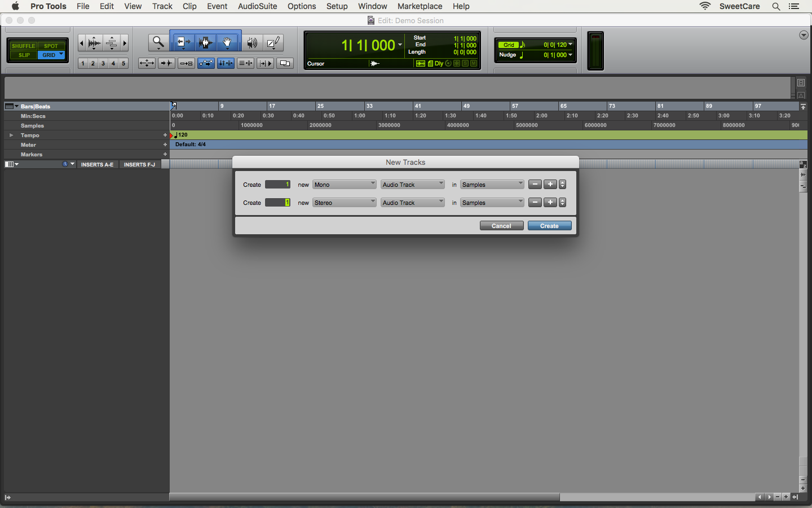This screenshot has width=812, height=508.
Task: Select the Scrubber tool
Action: pos(252,42)
